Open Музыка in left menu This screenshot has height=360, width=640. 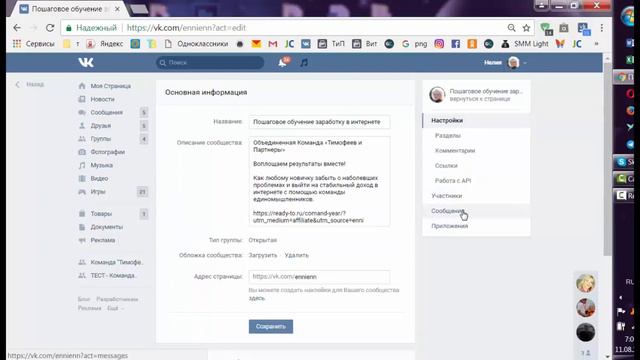pyautogui.click(x=102, y=165)
